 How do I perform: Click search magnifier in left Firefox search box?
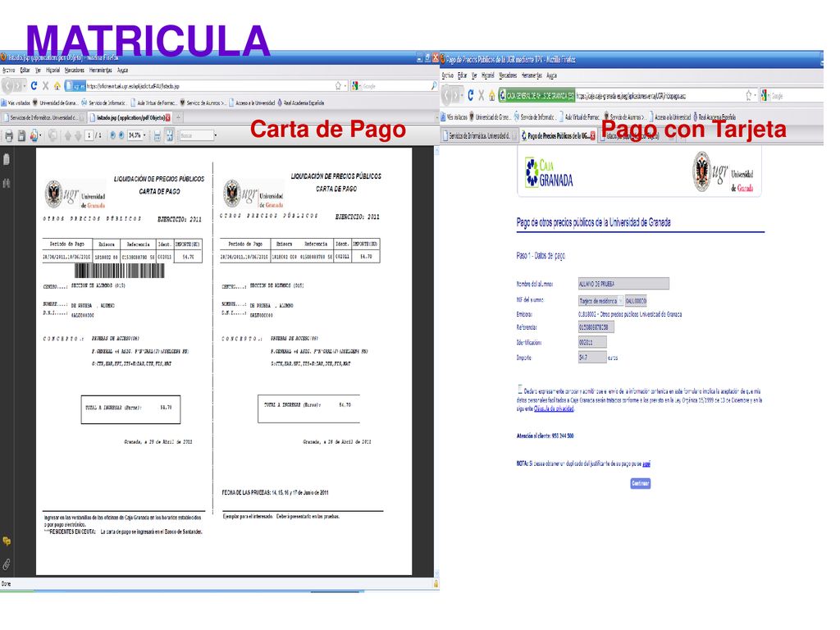tap(433, 85)
